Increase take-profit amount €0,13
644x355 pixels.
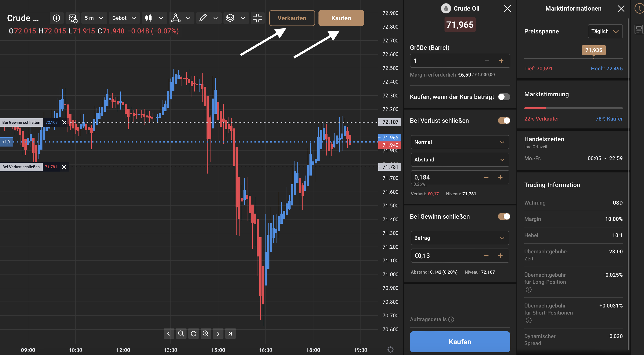(x=500, y=256)
